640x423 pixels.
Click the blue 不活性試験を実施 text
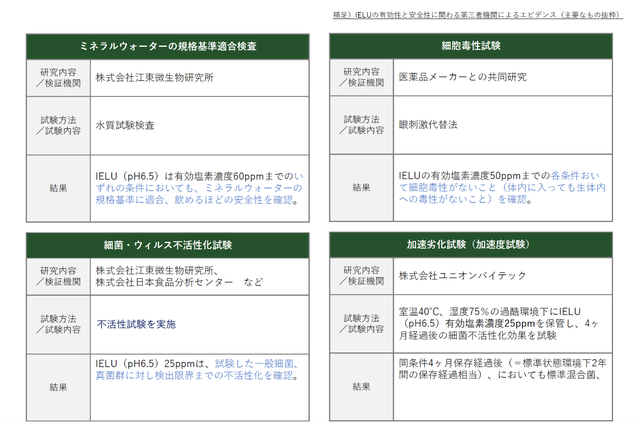tap(136, 325)
